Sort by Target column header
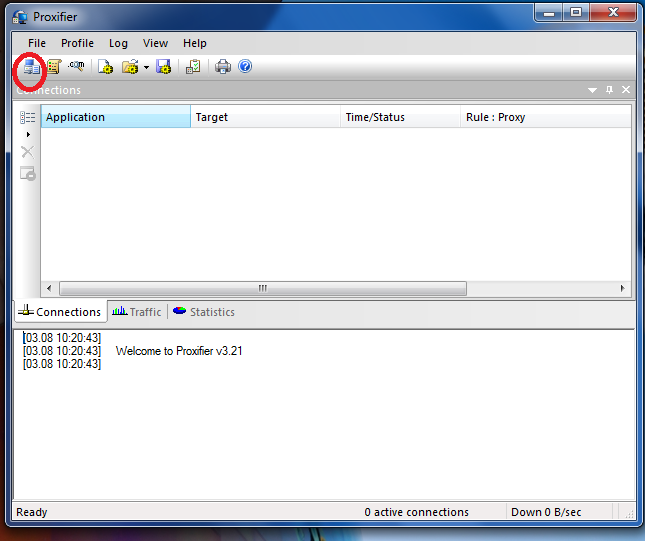The image size is (645, 541). point(265,117)
